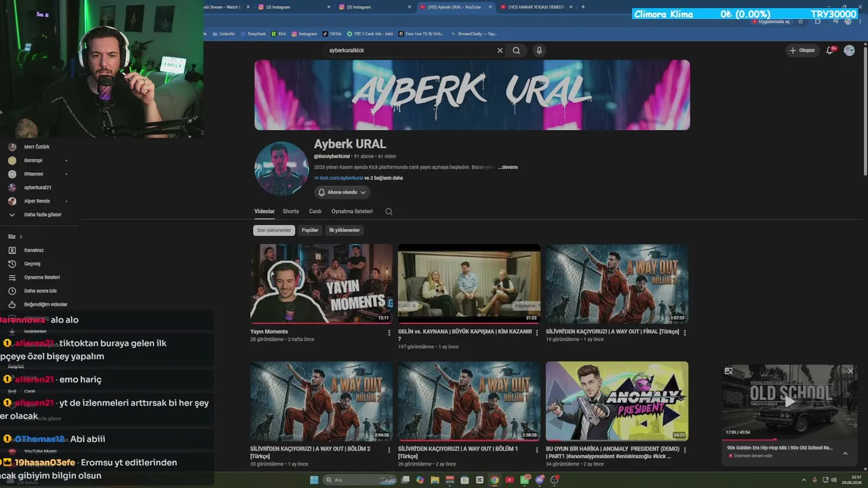Image resolution: width=868 pixels, height=488 pixels.
Task: Click the Ayberk URAL channel avatar
Action: (281, 169)
